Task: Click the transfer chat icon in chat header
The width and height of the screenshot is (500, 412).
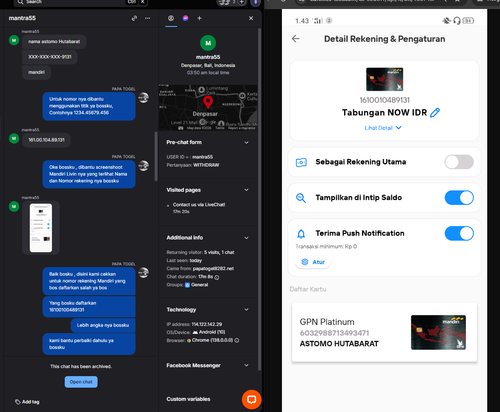Action: click(x=134, y=18)
